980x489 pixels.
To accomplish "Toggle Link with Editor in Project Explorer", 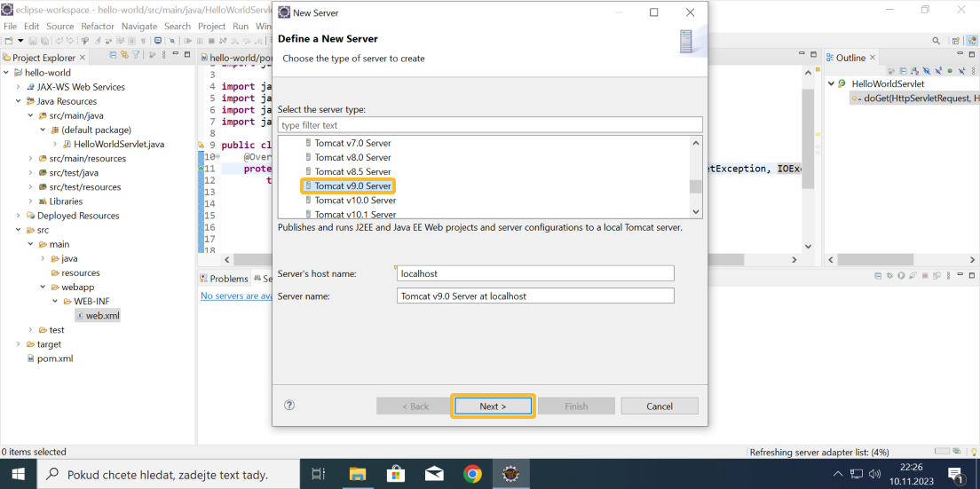I will point(124,55).
